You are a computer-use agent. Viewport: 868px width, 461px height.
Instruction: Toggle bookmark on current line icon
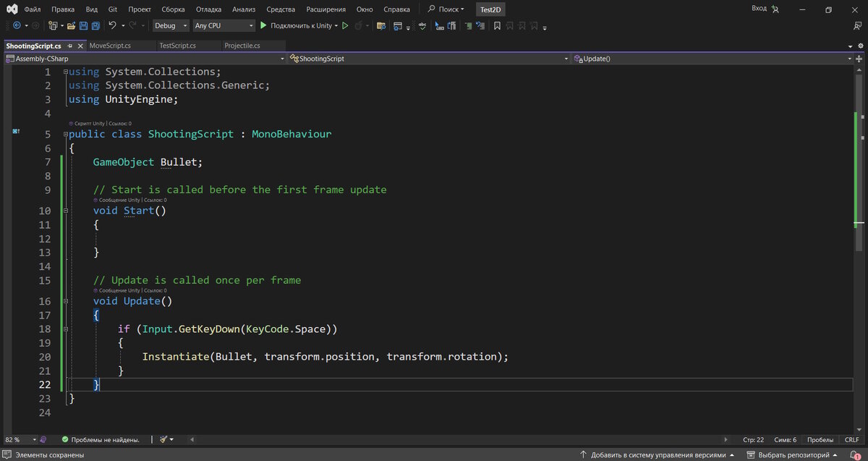tap(497, 25)
